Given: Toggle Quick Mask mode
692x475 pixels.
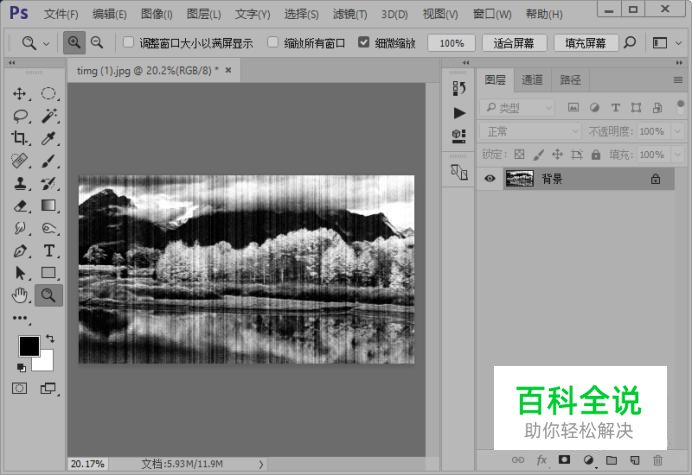Looking at the screenshot, I should click(19, 388).
